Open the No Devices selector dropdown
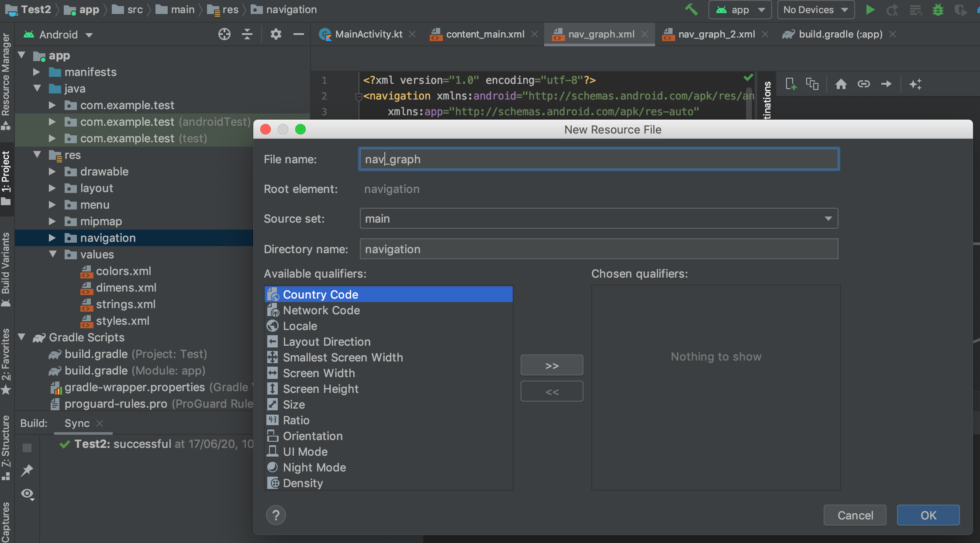The height and width of the screenshot is (543, 980). (x=815, y=10)
